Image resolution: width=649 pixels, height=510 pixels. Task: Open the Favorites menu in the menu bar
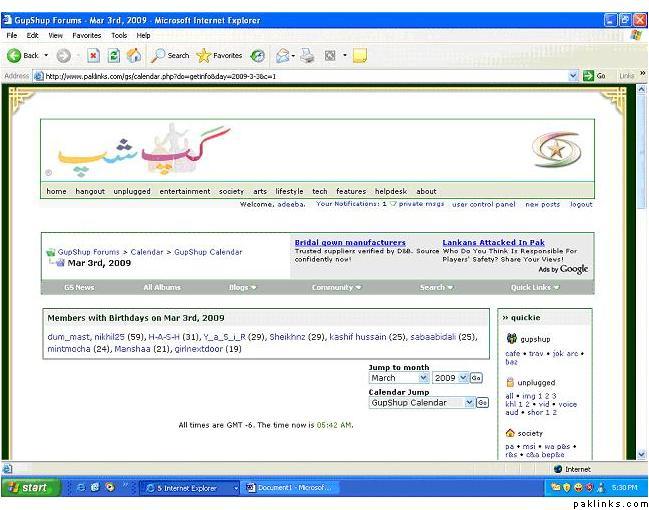86,35
